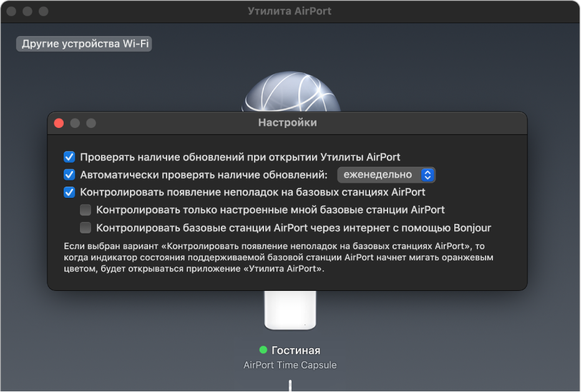This screenshot has height=392, width=581.
Task: Select the Гостиная base station label
Action: click(296, 350)
